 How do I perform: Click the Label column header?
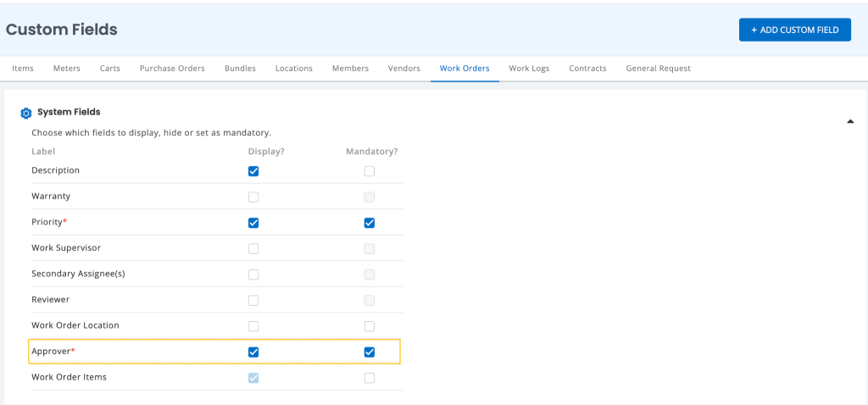click(x=43, y=151)
